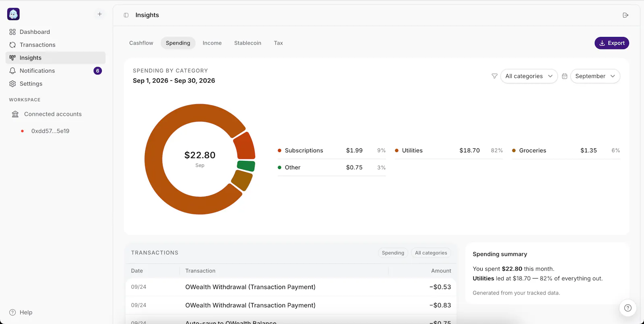Open the September month dropdown
Screen dimensions: 644x324
coord(595,76)
